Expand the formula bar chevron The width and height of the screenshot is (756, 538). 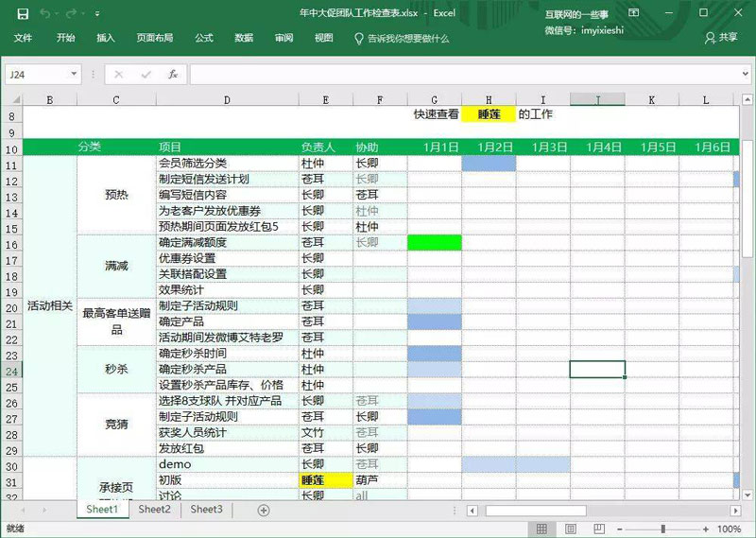point(745,74)
